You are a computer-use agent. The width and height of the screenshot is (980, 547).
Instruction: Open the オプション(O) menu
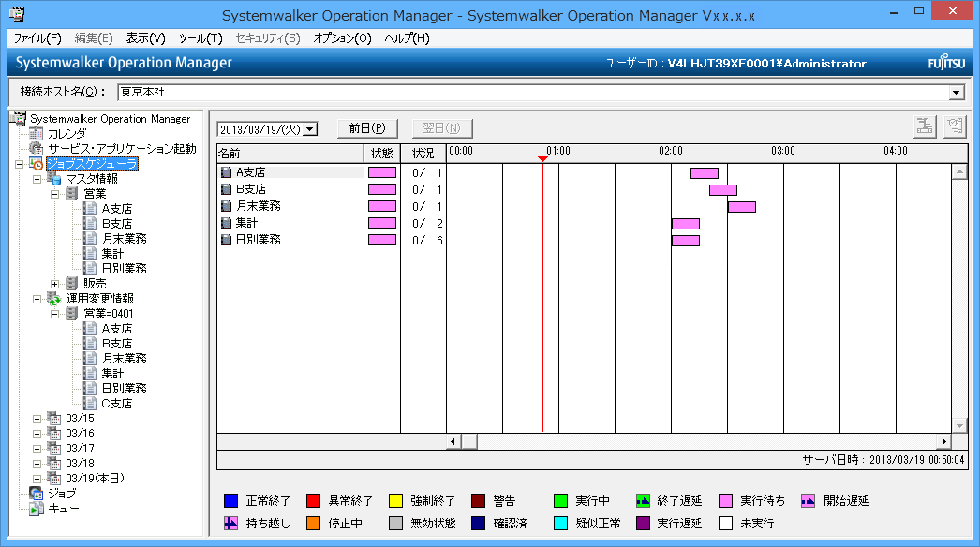pyautogui.click(x=343, y=38)
